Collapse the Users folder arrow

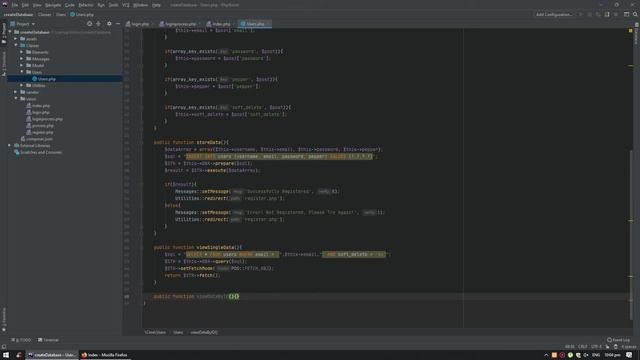click(22, 72)
